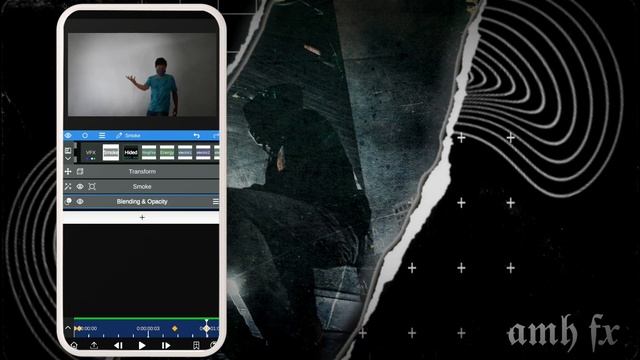The height and width of the screenshot is (360, 640).
Task: Toggle the Smoke effect visibility eye
Action: [80, 187]
